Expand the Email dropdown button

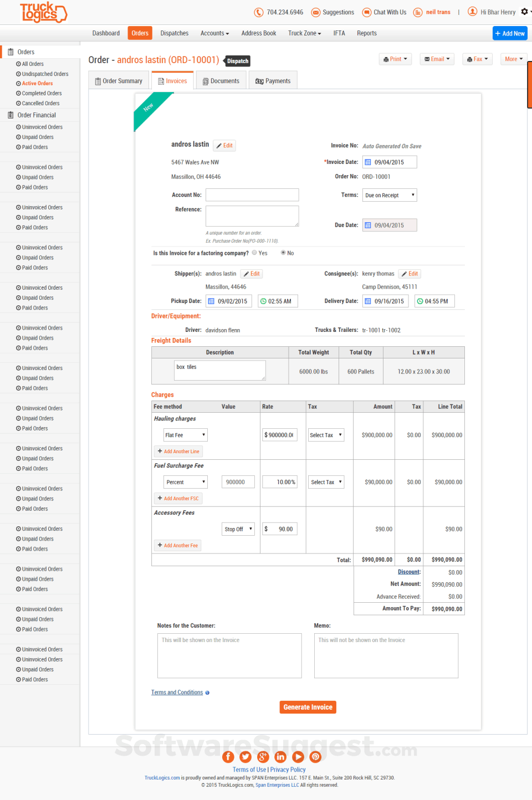click(437, 59)
